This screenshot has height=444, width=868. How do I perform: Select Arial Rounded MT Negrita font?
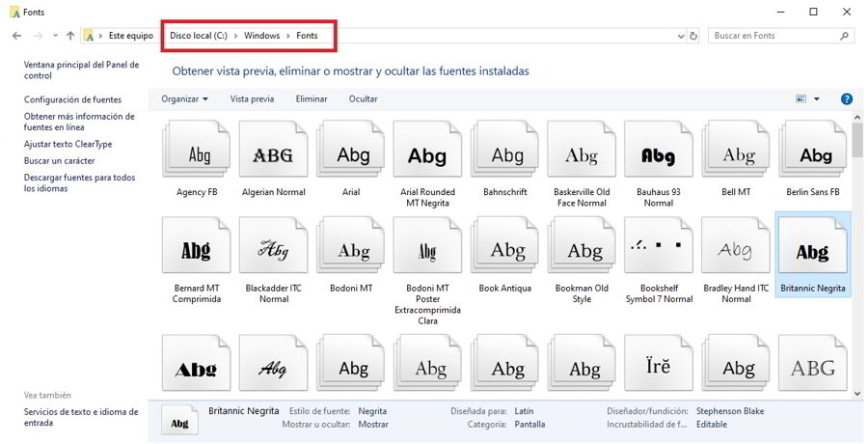coord(427,149)
